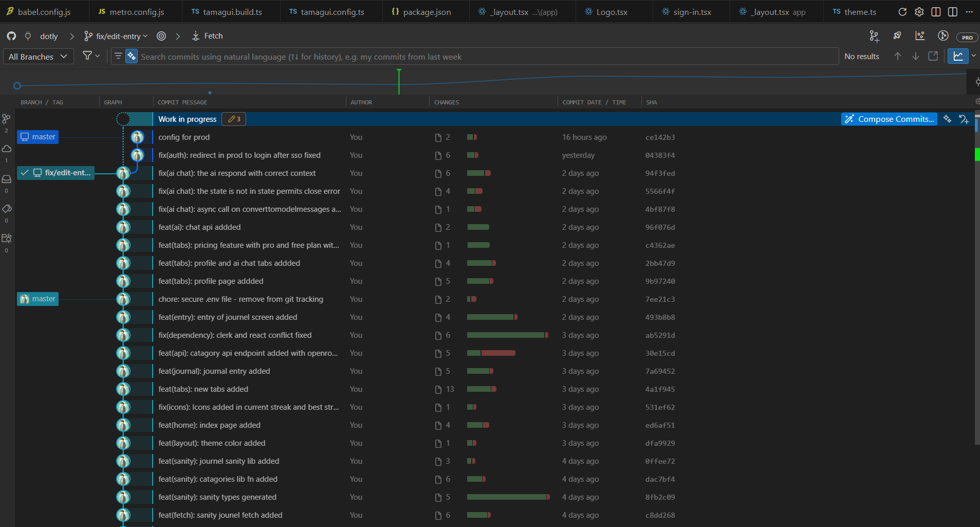
Task: Click the GitHub remote icon
Action: pyautogui.click(x=11, y=36)
